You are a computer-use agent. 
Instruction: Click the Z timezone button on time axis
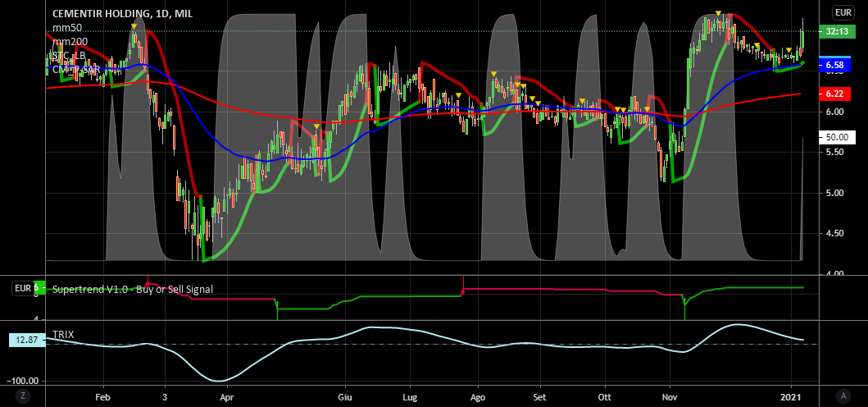coord(24,396)
